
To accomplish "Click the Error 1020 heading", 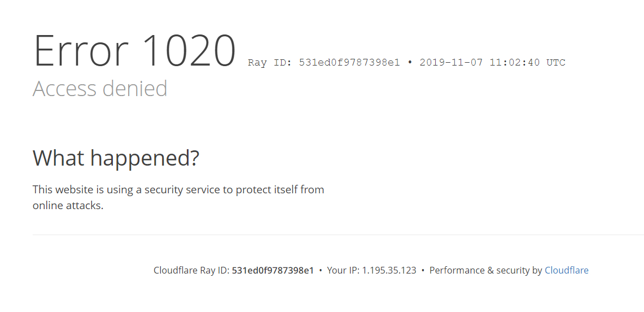I will pos(134,50).
